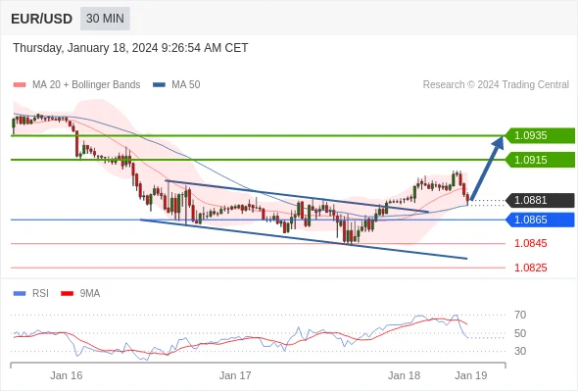Viewport: 578px width, 392px height.
Task: Click the 1.0865 blue pivot tag
Action: pos(540,220)
